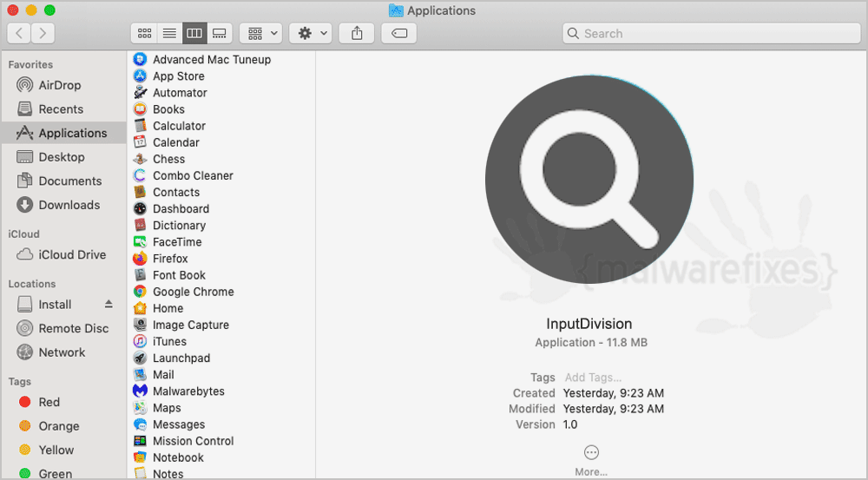The height and width of the screenshot is (480, 868).
Task: Switch to gallery view in toolbar
Action: 220,33
